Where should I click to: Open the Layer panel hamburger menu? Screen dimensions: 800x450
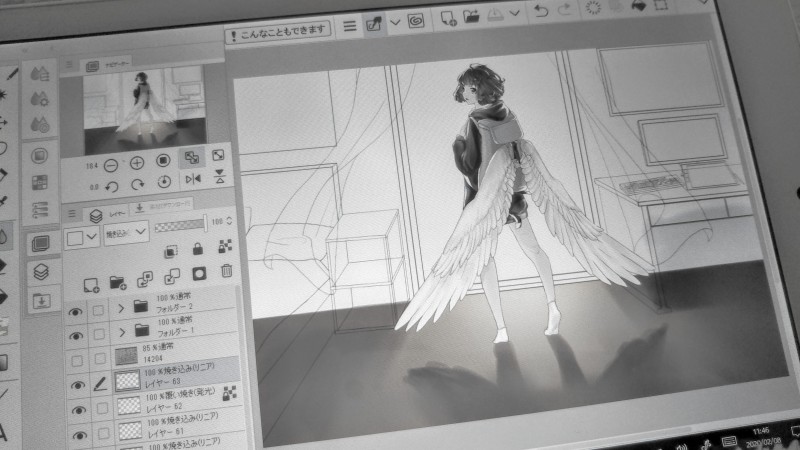pos(72,214)
